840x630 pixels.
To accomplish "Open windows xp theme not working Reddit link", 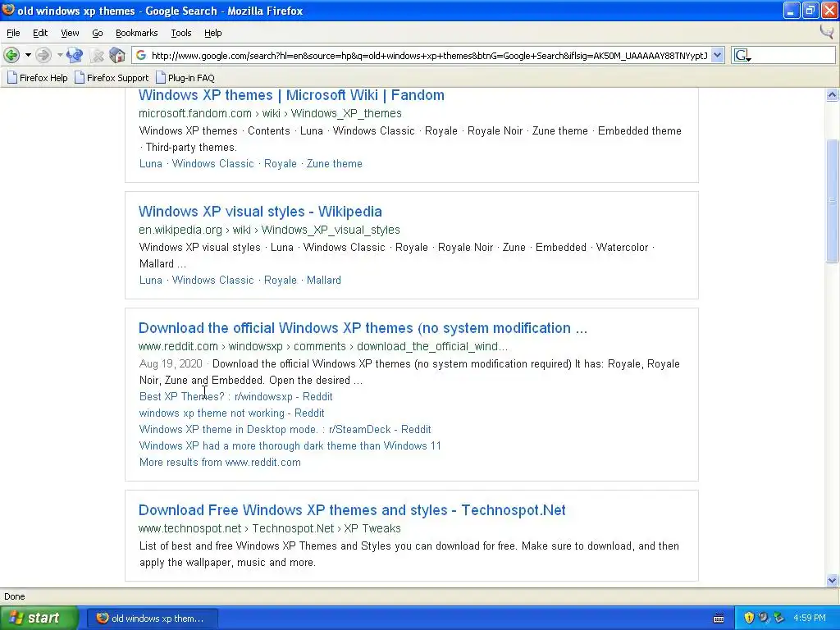I will 231,413.
